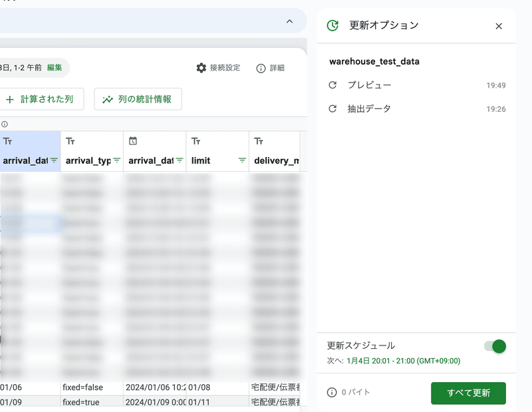Click the chart icon in 列の統計情報
The width and height of the screenshot is (532, 412).
pyautogui.click(x=108, y=100)
